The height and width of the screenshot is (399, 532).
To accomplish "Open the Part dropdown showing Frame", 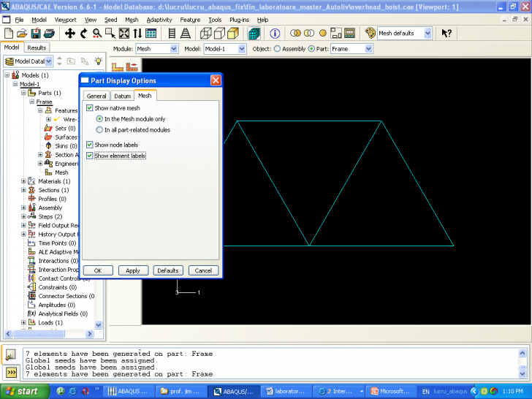I will [x=368, y=49].
